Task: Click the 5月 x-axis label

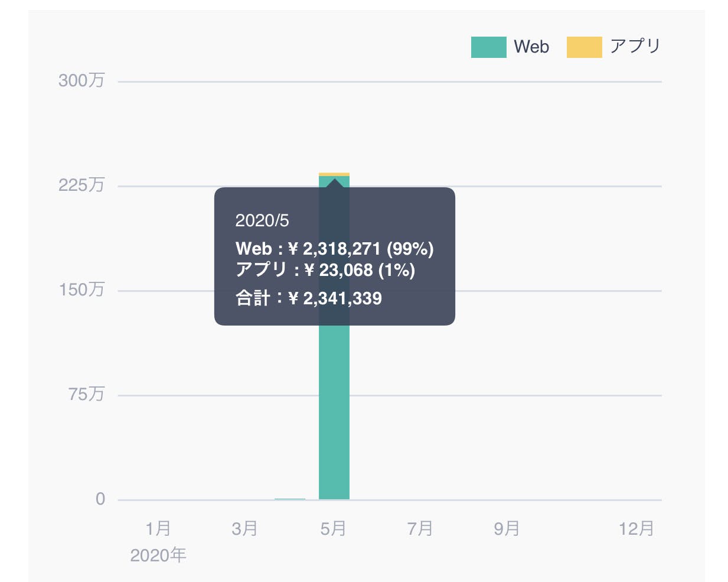Action: [x=333, y=528]
